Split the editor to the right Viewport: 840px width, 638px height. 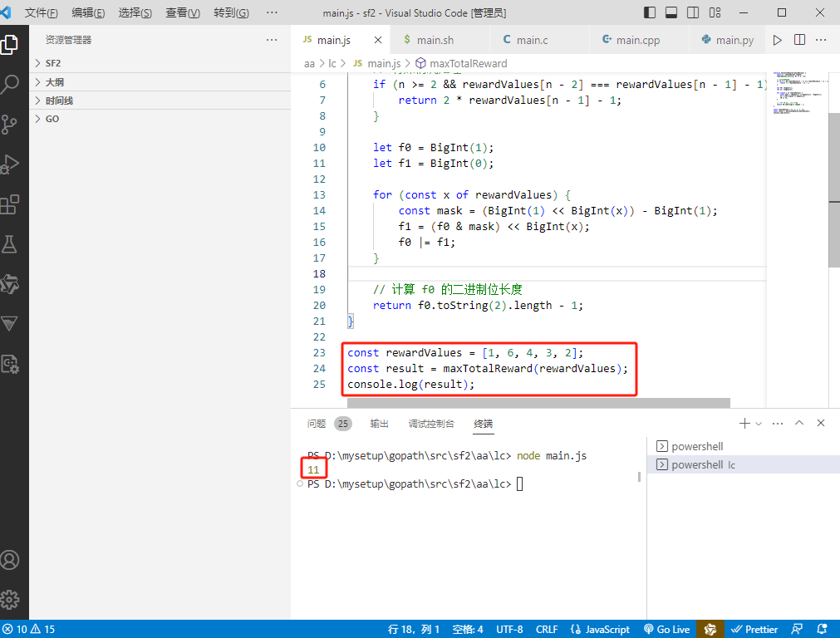pos(799,40)
